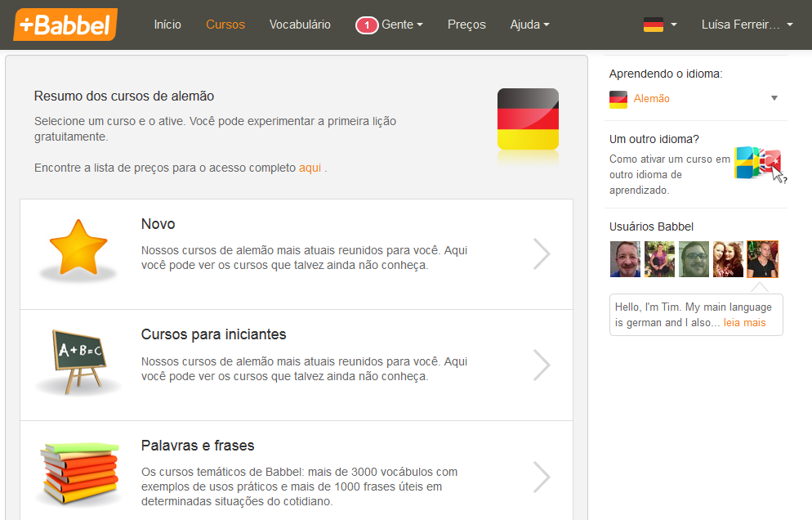Click the German flag in the top bar
The height and width of the screenshot is (520, 812).
pos(653,25)
